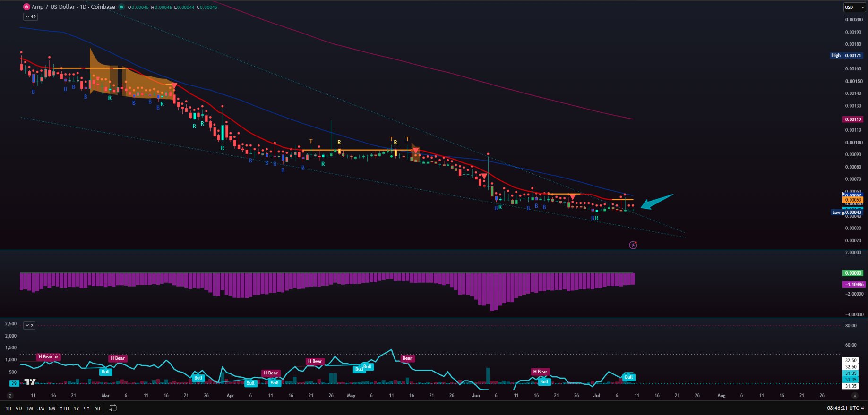Click the magenta 0.00119 price label
Screen dimensions: 868x415
click(x=853, y=119)
